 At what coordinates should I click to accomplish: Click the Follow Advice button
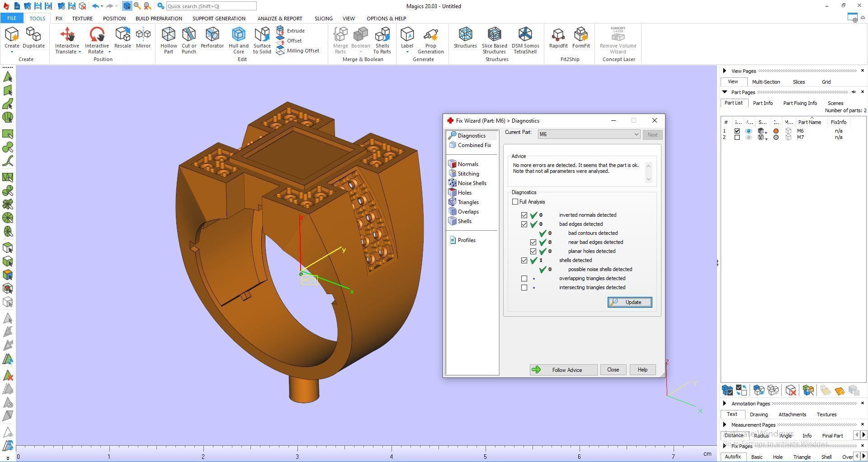pos(563,370)
